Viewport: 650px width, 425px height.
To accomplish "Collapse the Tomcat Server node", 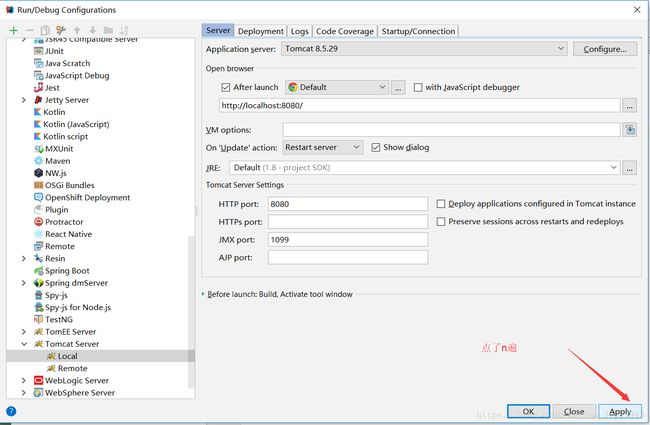I will [24, 344].
